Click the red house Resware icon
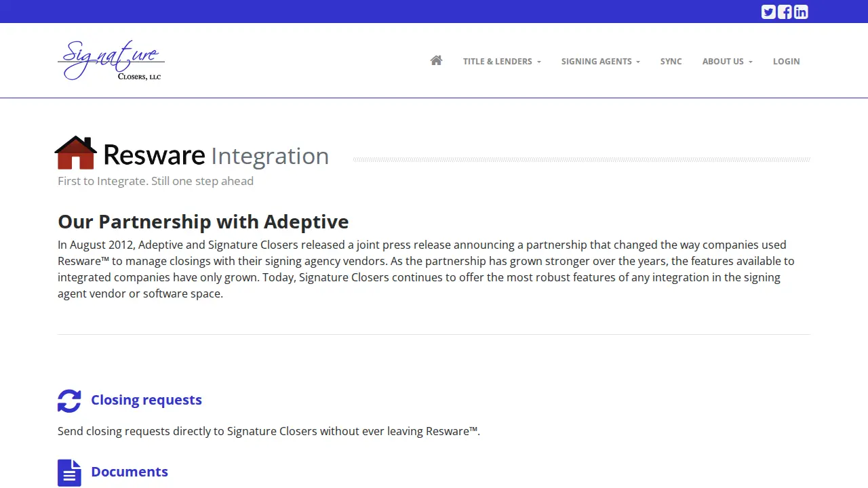Screen dimensions: 868x488 (76, 152)
